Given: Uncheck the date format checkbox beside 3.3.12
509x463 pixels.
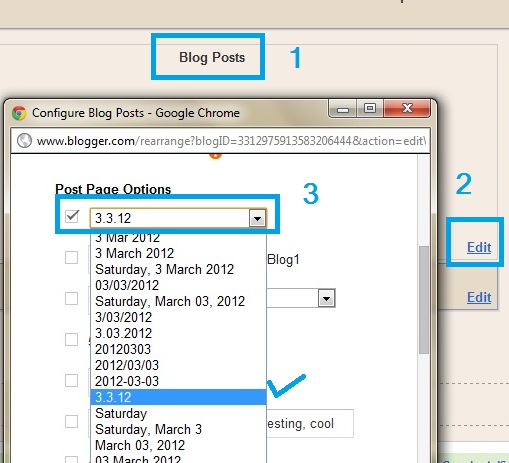Looking at the screenshot, I should click(x=72, y=217).
